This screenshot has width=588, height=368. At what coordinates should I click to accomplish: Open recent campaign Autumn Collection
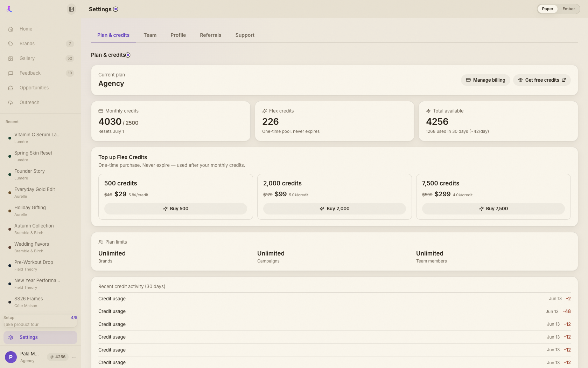(x=41, y=229)
